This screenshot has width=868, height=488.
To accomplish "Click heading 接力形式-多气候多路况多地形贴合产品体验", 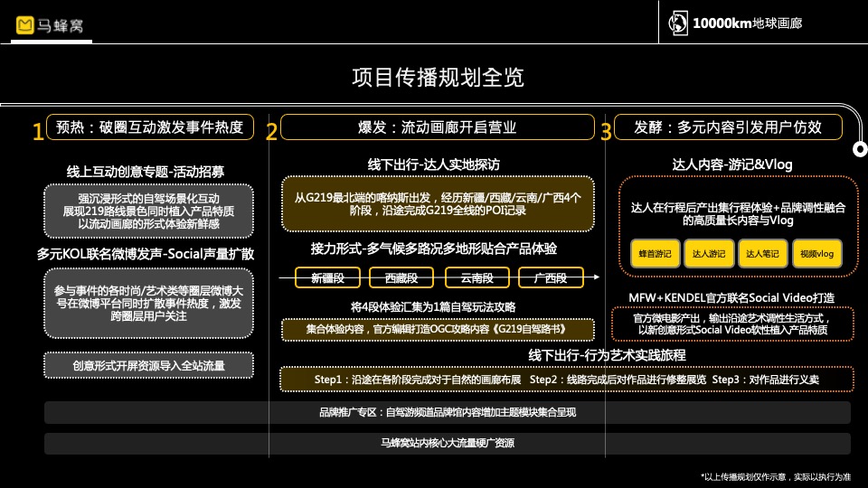I will point(433,249).
